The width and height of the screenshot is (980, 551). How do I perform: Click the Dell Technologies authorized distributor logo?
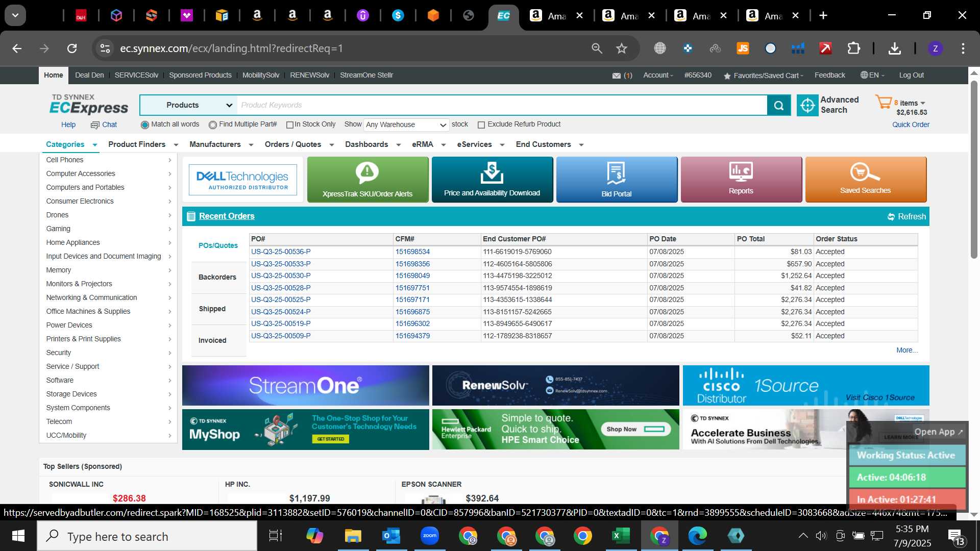242,180
